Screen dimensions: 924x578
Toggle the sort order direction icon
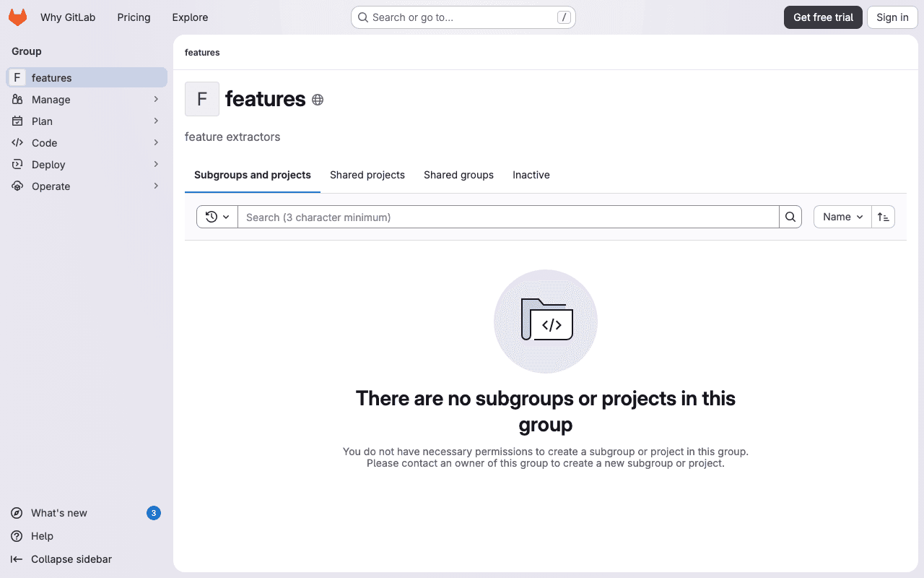pos(883,217)
